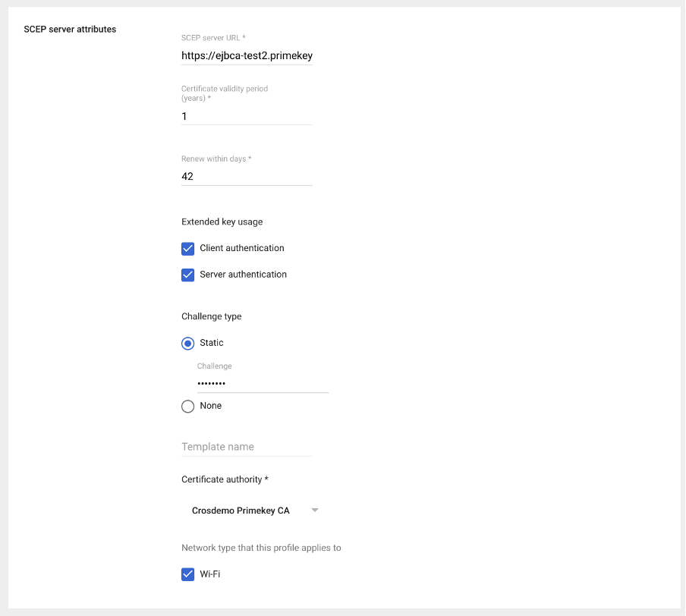Screen dimensions: 686x616
Task: Click the SCEP server attributes heading
Action: coord(70,30)
